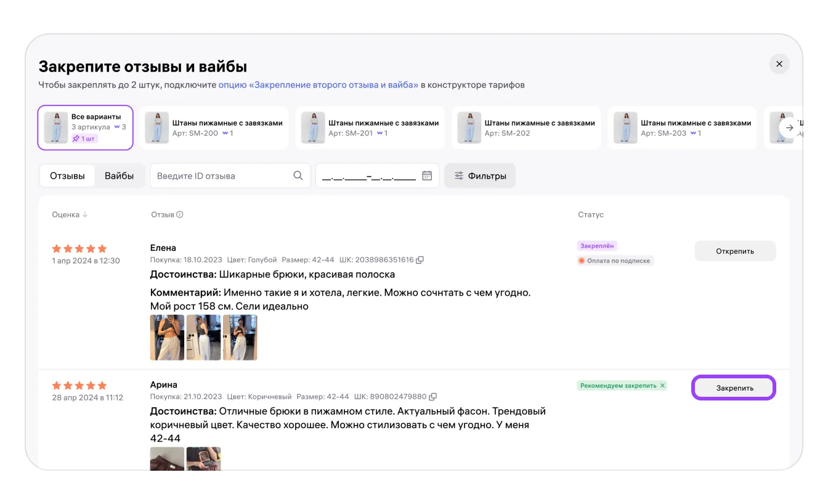Viewport: 828px width, 504px height.
Task: Open the calendar date picker icon
Action: coord(427,176)
